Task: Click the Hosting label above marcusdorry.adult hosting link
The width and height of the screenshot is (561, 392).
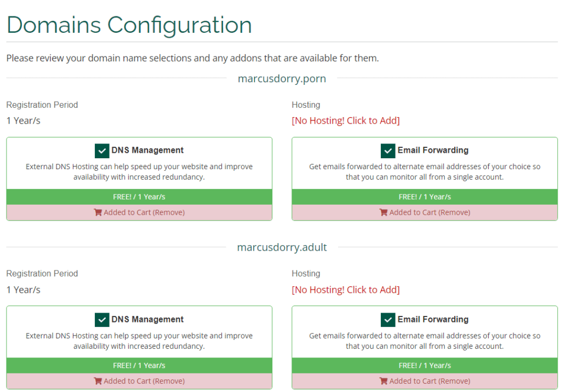Action: click(x=306, y=273)
